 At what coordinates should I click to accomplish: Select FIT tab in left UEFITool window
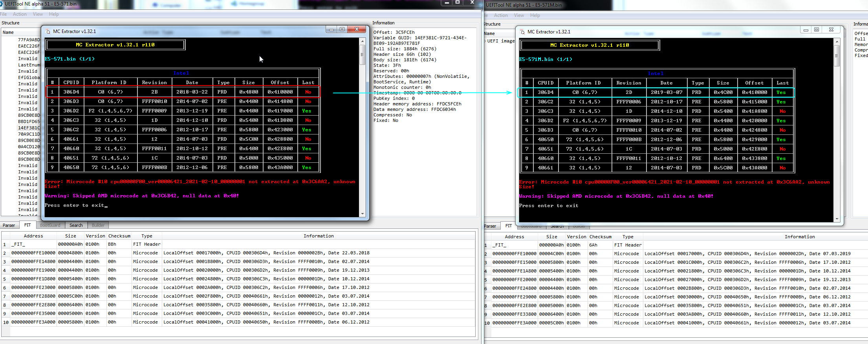pos(27,225)
